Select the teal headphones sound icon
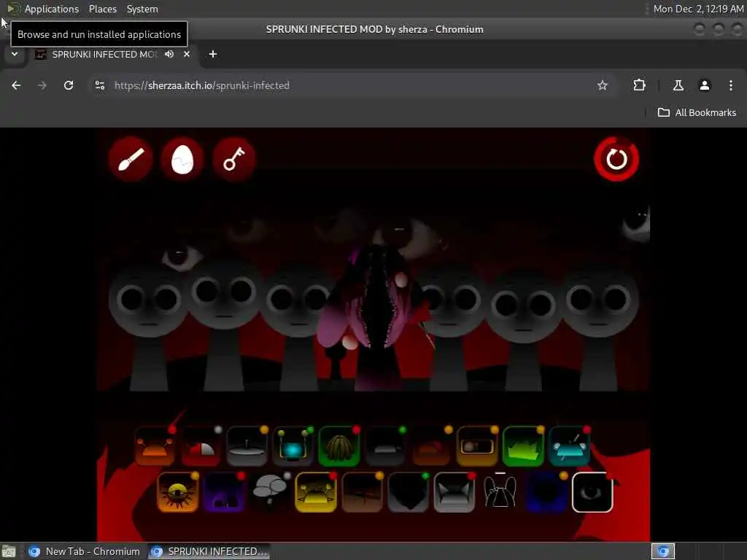Screen dimensions: 747x560 (x=569, y=446)
